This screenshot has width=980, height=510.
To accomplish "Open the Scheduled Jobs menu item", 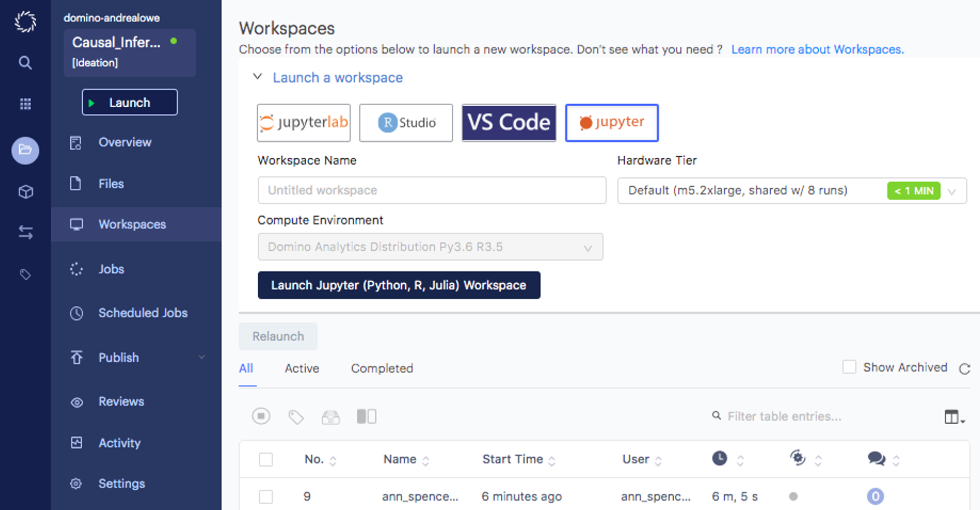I will (x=143, y=313).
